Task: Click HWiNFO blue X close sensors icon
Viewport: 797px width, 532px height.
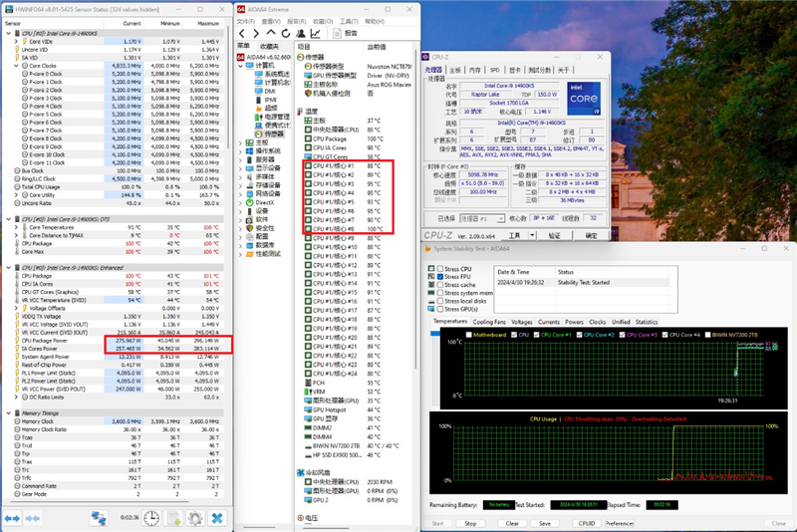Action: (217, 518)
